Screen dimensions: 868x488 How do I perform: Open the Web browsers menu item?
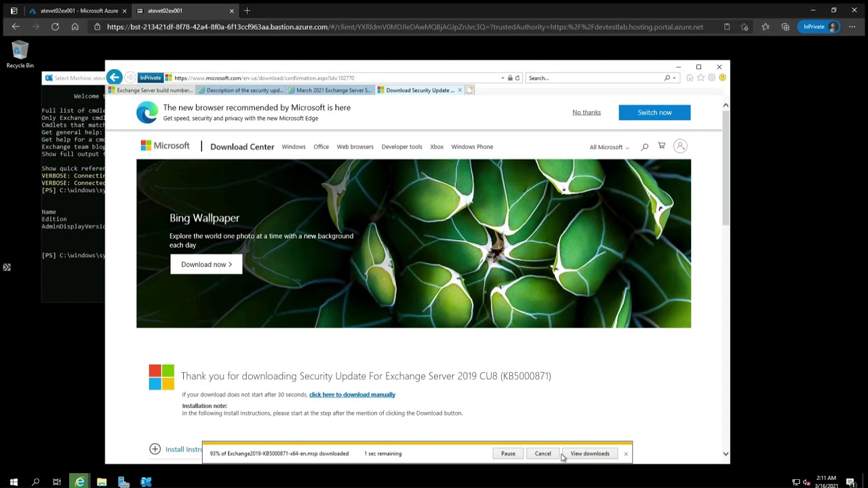tap(355, 146)
